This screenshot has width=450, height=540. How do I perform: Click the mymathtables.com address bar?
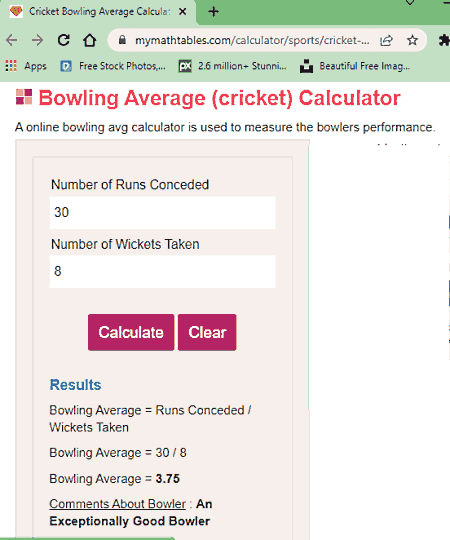(x=252, y=41)
